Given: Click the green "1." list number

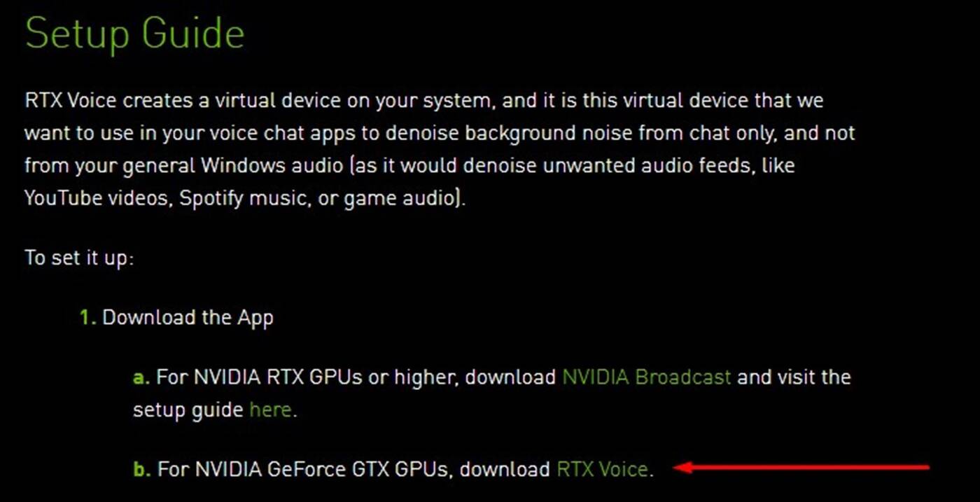Looking at the screenshot, I should (87, 317).
